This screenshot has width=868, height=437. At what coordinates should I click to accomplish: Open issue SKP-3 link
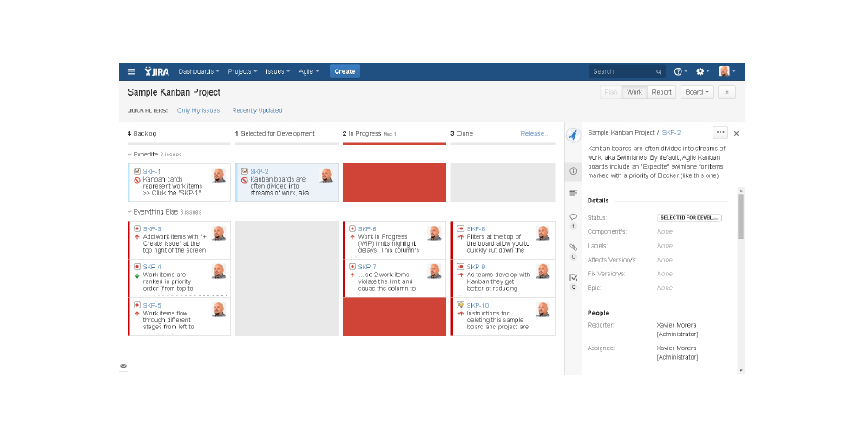point(152,228)
